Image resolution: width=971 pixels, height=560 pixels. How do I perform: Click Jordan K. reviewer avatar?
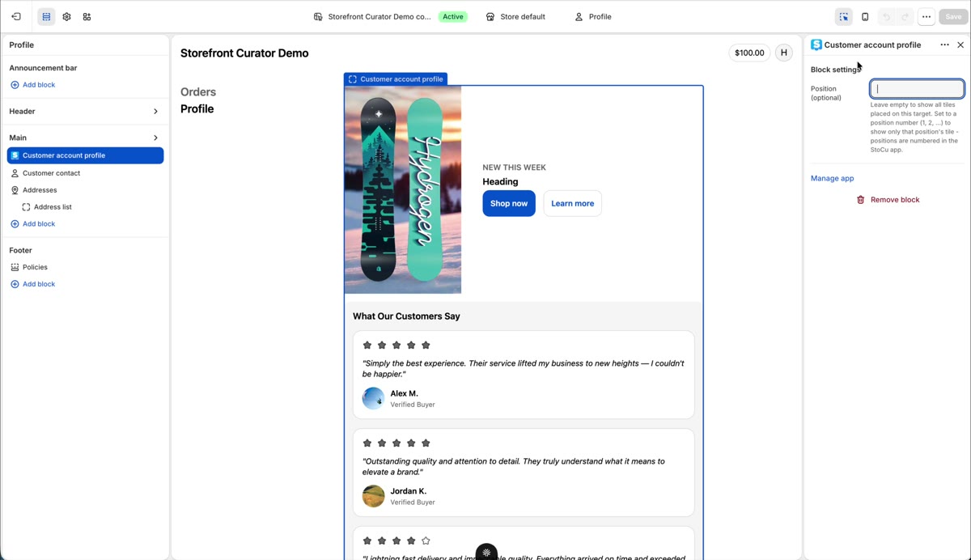373,496
